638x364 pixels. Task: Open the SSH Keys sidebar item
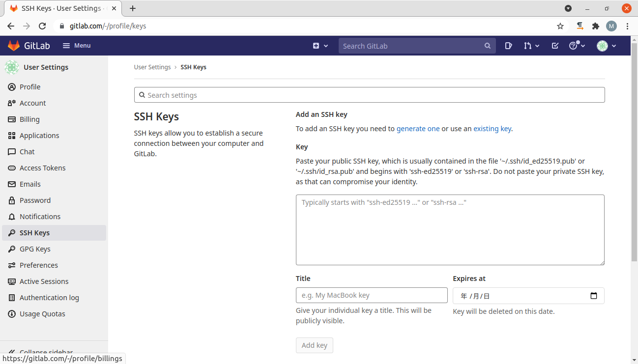pos(35,232)
